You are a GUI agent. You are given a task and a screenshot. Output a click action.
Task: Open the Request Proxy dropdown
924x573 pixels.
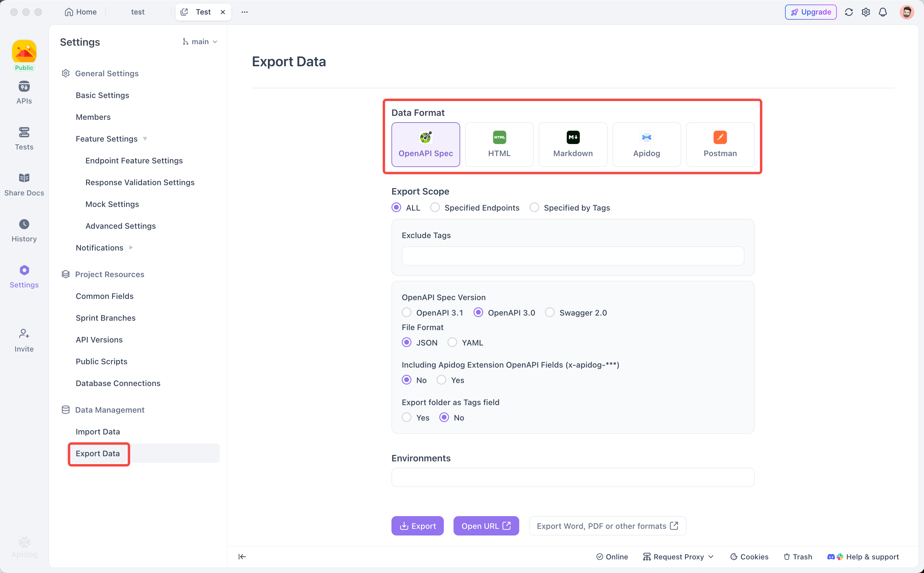pos(678,556)
